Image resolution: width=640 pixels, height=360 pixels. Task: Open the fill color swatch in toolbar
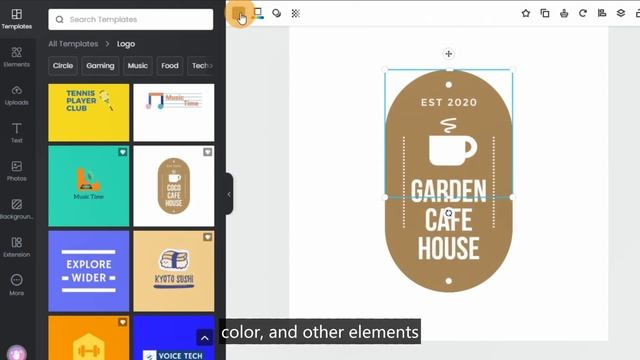(238, 13)
